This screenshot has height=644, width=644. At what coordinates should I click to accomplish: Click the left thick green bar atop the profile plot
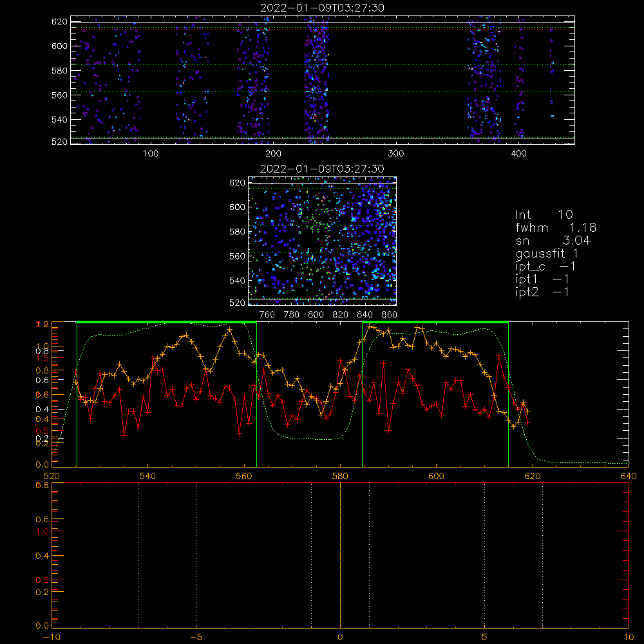(x=167, y=323)
